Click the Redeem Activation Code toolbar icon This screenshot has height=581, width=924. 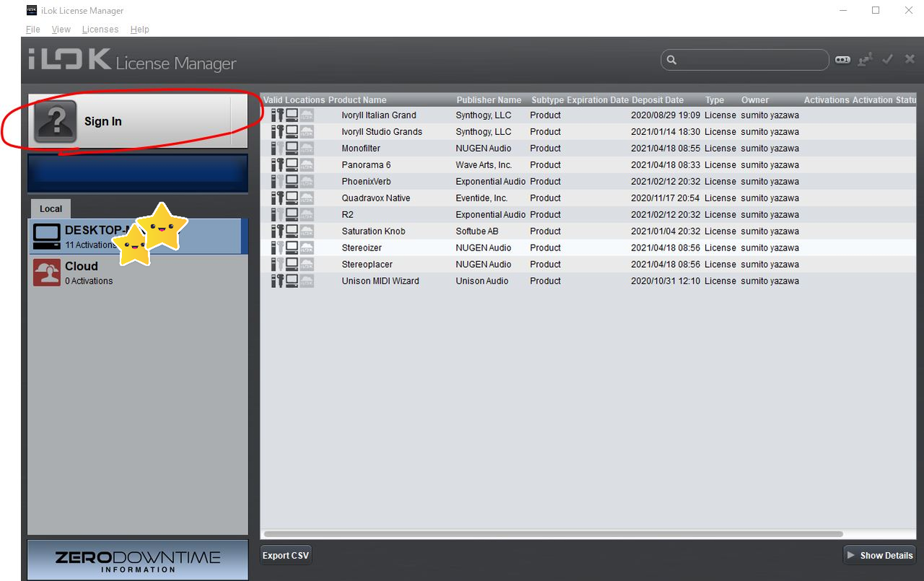point(842,59)
